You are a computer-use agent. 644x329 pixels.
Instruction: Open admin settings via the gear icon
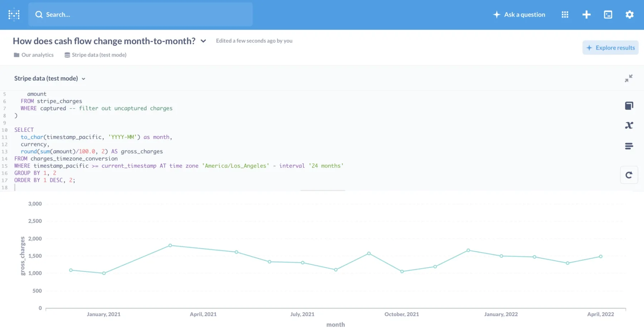coord(629,15)
